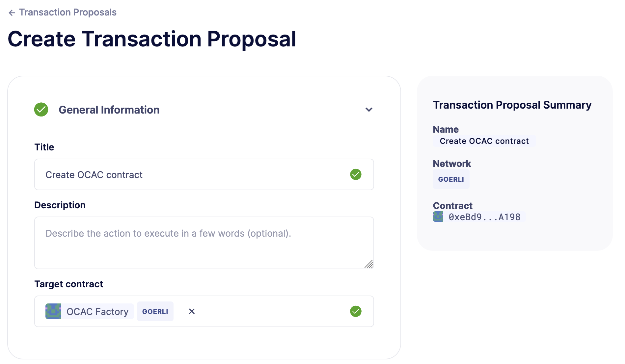Click the contract avatar icon in the summary
This screenshot has height=364, width=625.
[438, 217]
